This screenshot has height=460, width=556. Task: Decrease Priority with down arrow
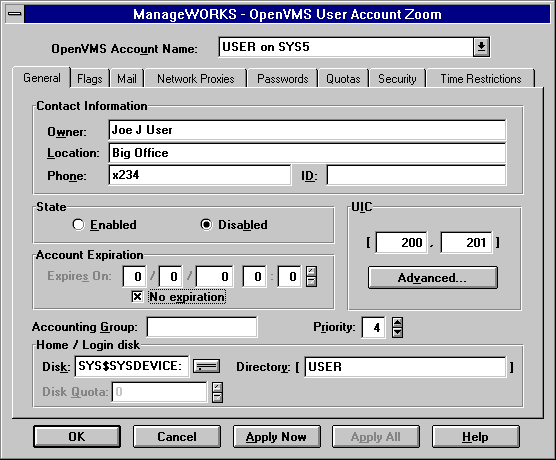[397, 332]
